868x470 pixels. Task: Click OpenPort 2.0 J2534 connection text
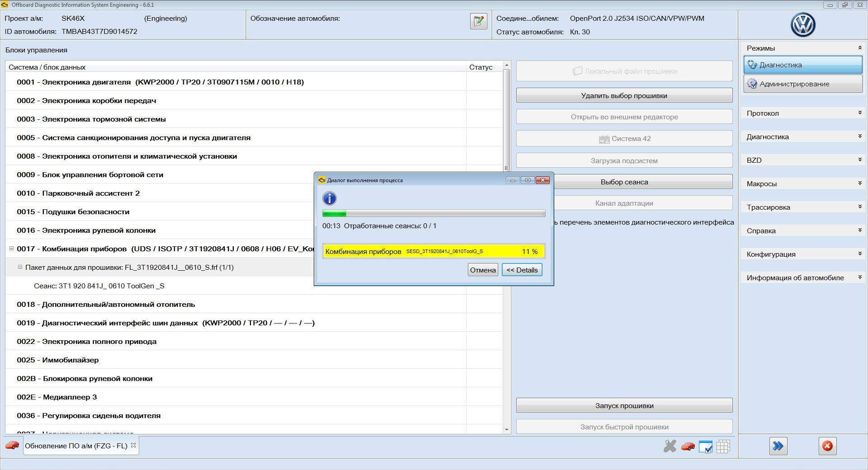pos(637,19)
